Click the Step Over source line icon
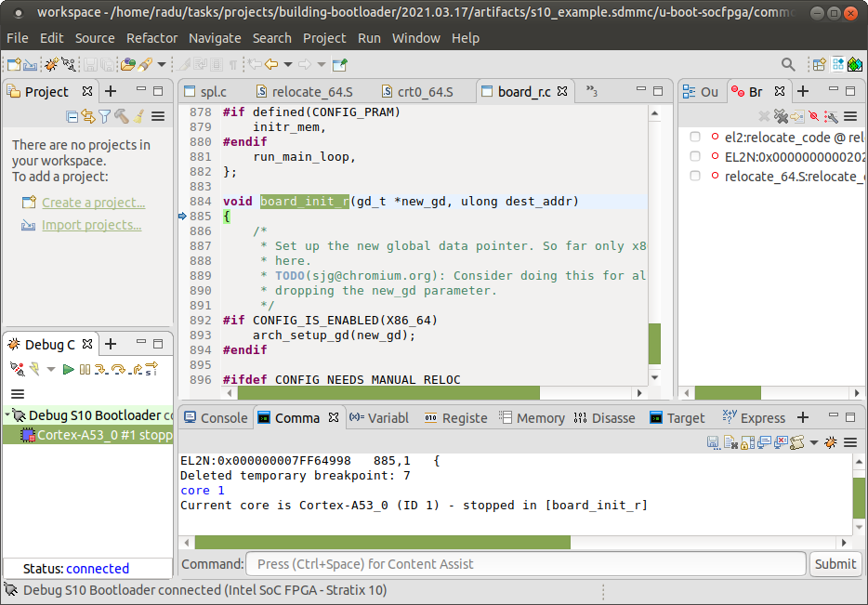Viewport: 868px width, 605px height. (119, 370)
